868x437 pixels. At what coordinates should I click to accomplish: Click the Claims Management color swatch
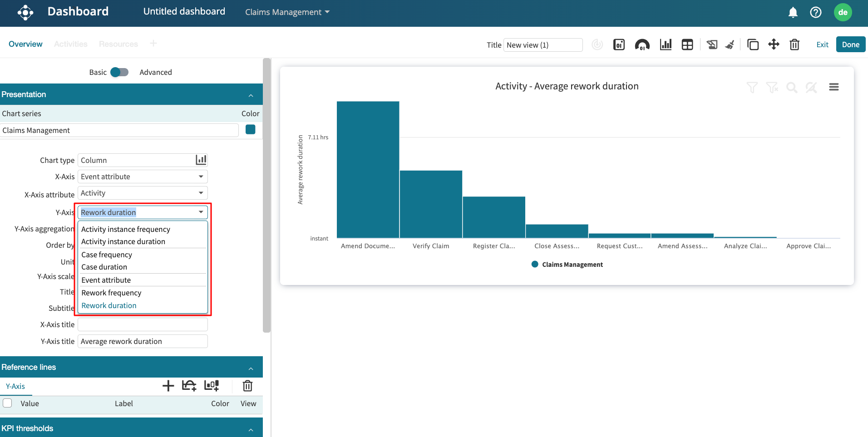tap(250, 130)
